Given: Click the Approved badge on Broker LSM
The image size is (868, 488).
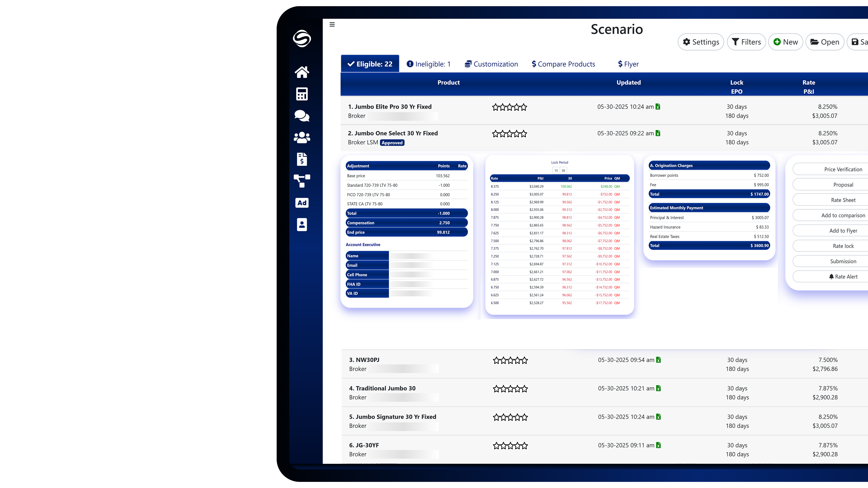Looking at the screenshot, I should point(392,143).
